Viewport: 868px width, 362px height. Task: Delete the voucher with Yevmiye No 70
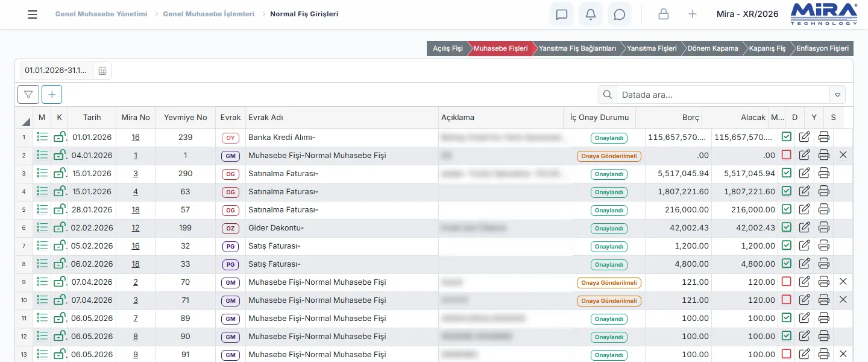click(843, 282)
